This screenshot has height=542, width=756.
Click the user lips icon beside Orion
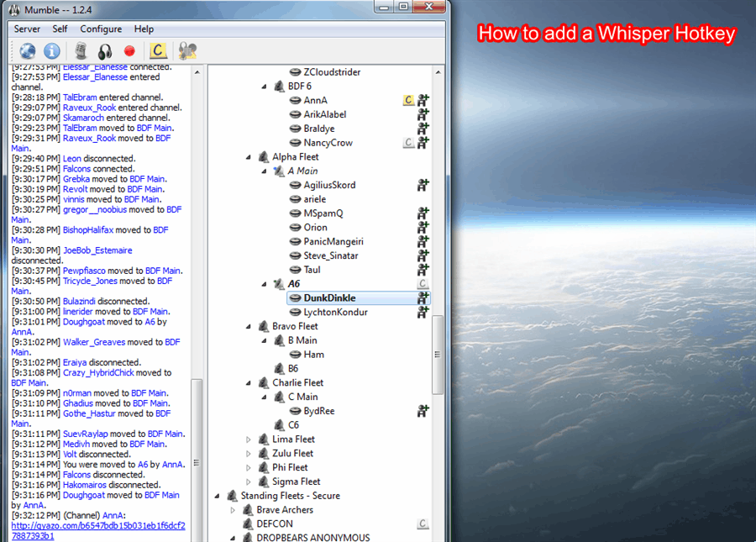click(295, 227)
